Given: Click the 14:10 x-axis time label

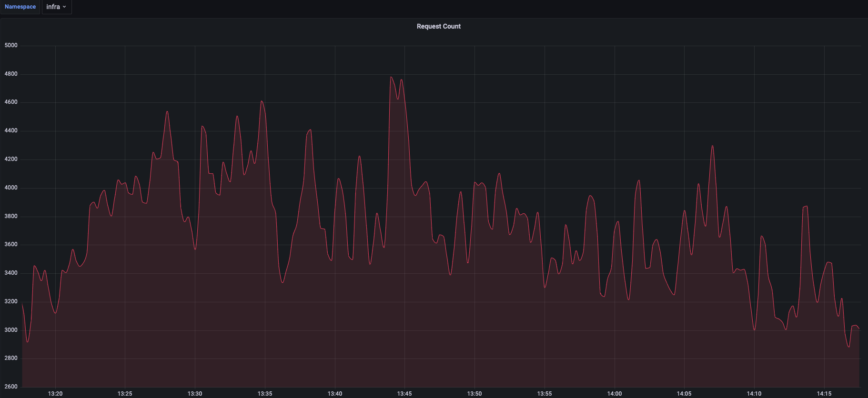Looking at the screenshot, I should point(754,394).
